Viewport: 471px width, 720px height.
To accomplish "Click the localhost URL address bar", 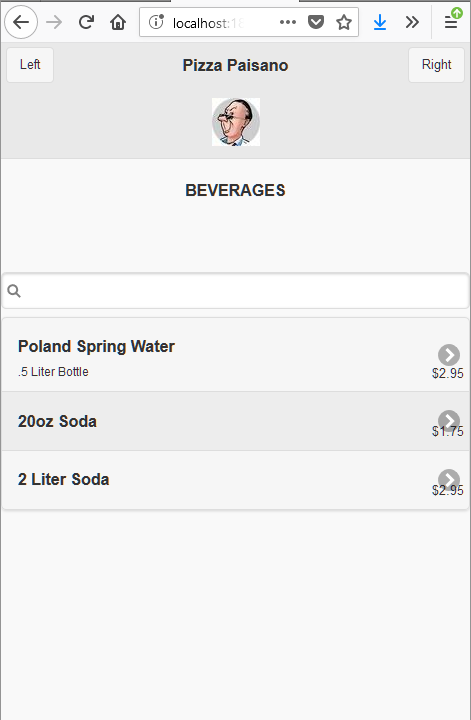I will coord(220,22).
